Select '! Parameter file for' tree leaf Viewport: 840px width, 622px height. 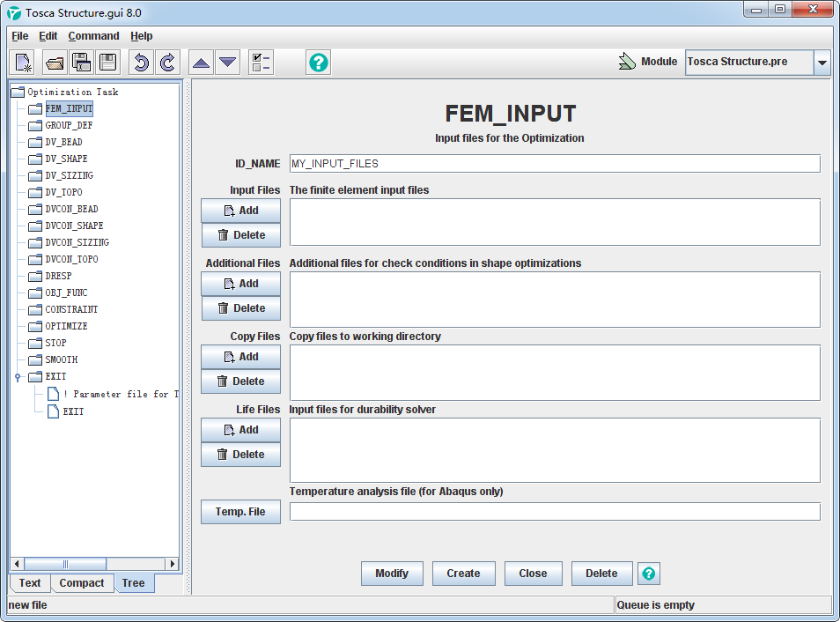point(114,394)
